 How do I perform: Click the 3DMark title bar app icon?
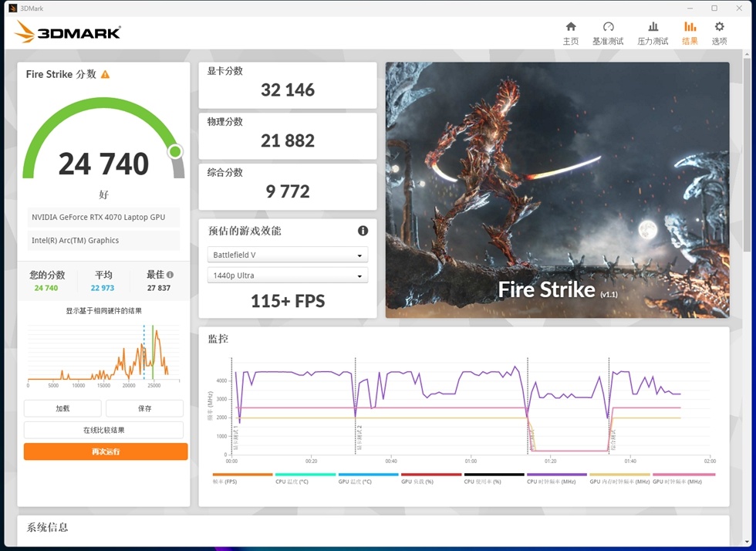tap(13, 8)
